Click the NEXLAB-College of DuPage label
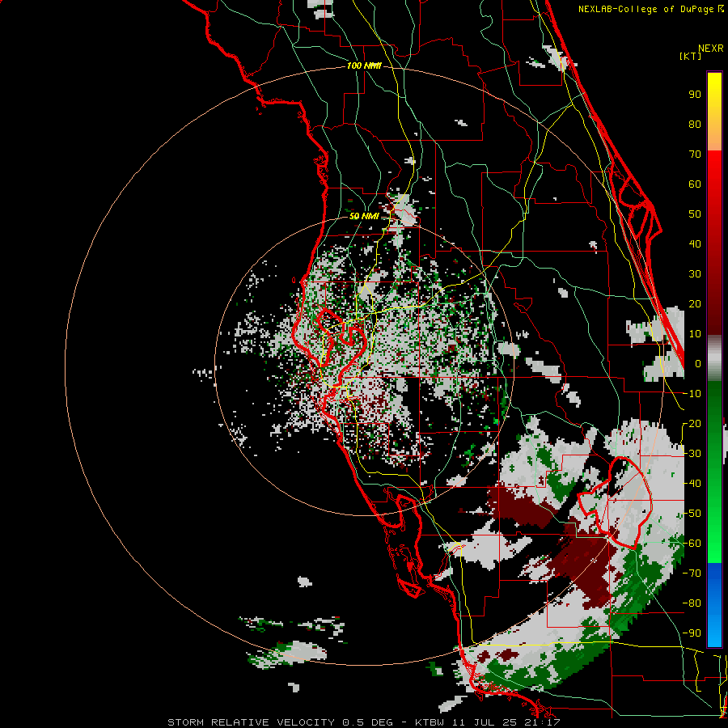This screenshot has width=728, height=728. coord(646,9)
